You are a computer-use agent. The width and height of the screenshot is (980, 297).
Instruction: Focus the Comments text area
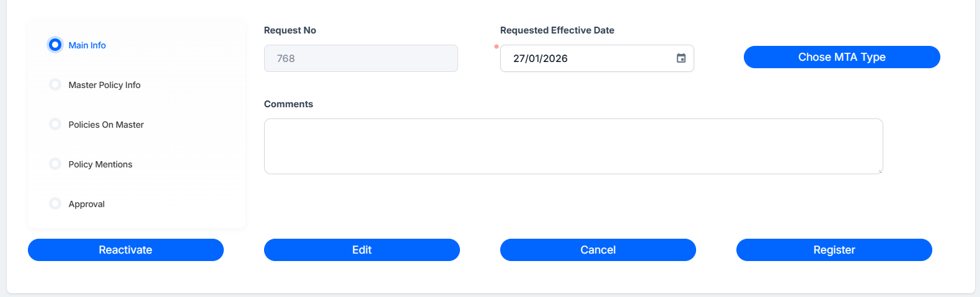click(573, 146)
